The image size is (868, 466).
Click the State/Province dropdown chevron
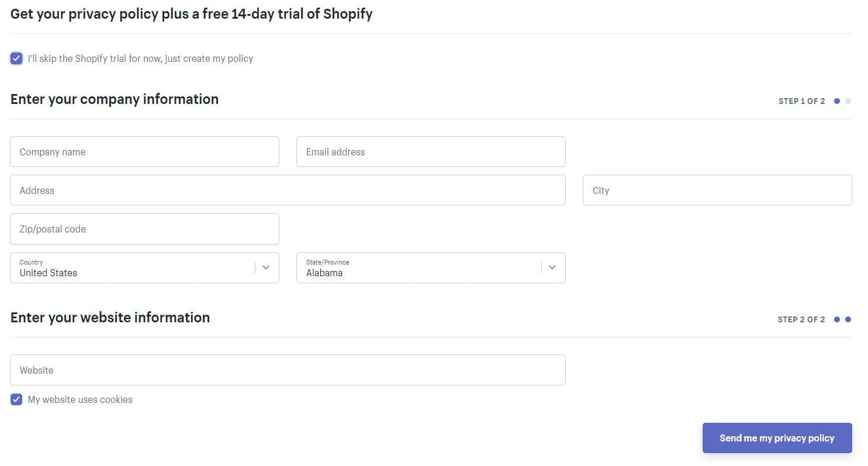click(x=552, y=267)
